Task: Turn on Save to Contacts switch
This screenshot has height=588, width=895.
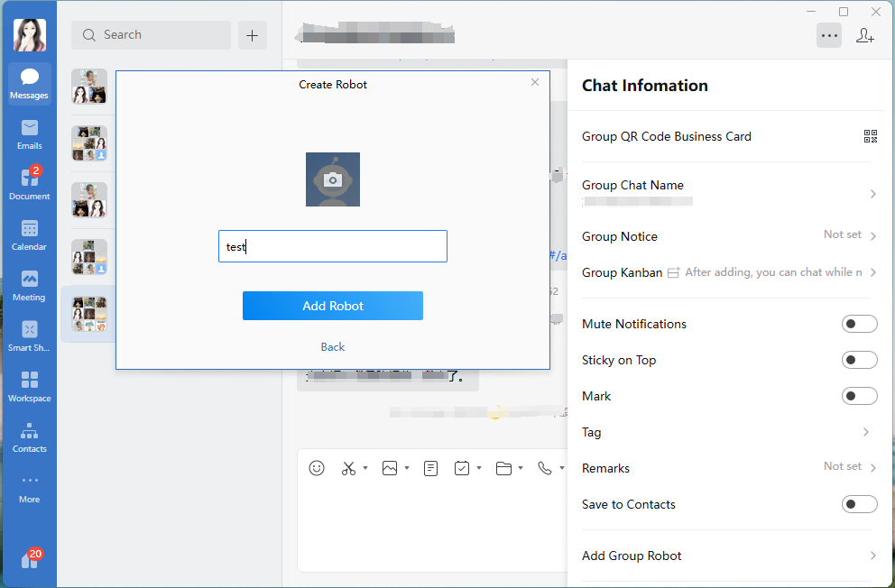Action: (x=859, y=504)
